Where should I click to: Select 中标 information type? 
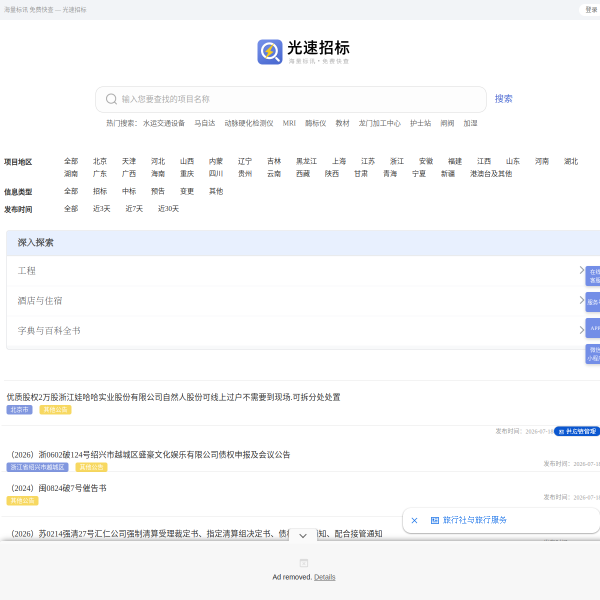point(129,191)
